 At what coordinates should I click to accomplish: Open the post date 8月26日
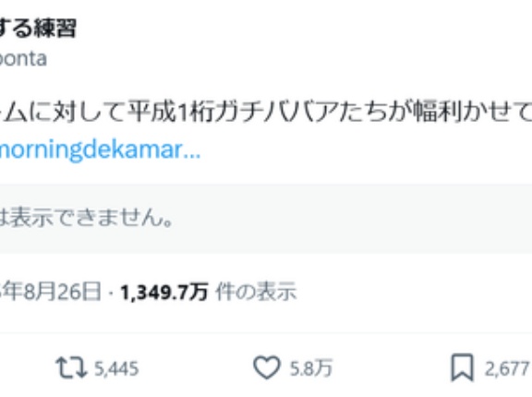63,292
